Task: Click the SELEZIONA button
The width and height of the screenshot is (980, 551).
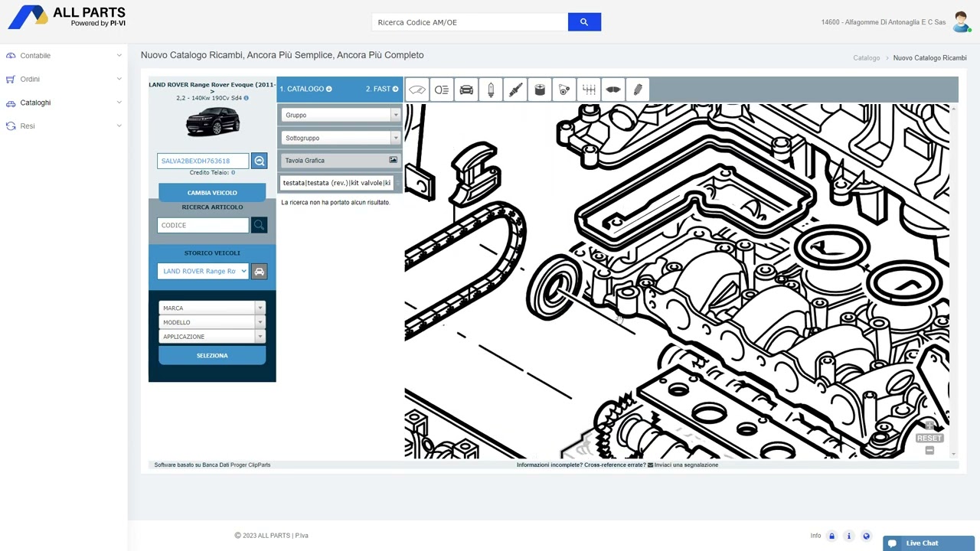Action: [x=212, y=356]
